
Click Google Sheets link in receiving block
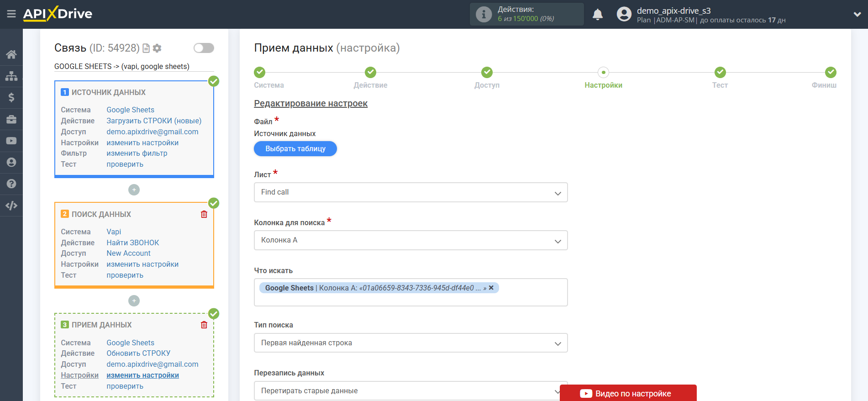click(x=130, y=343)
